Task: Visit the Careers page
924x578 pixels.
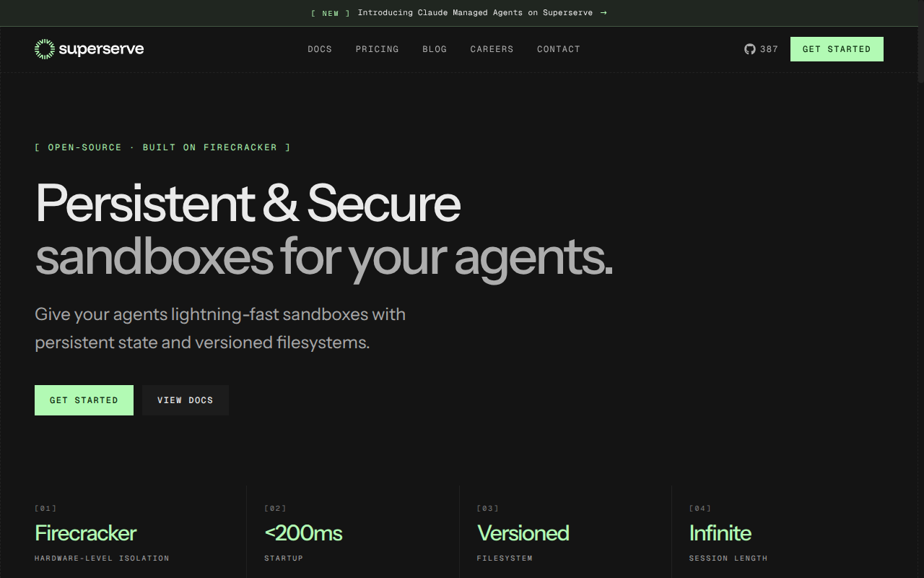Action: (x=492, y=49)
